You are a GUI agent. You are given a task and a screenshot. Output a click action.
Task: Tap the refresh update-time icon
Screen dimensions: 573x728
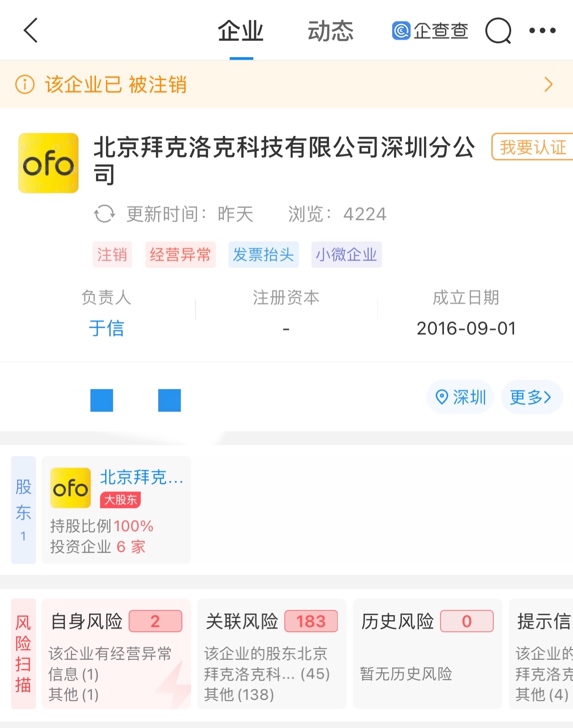[104, 214]
